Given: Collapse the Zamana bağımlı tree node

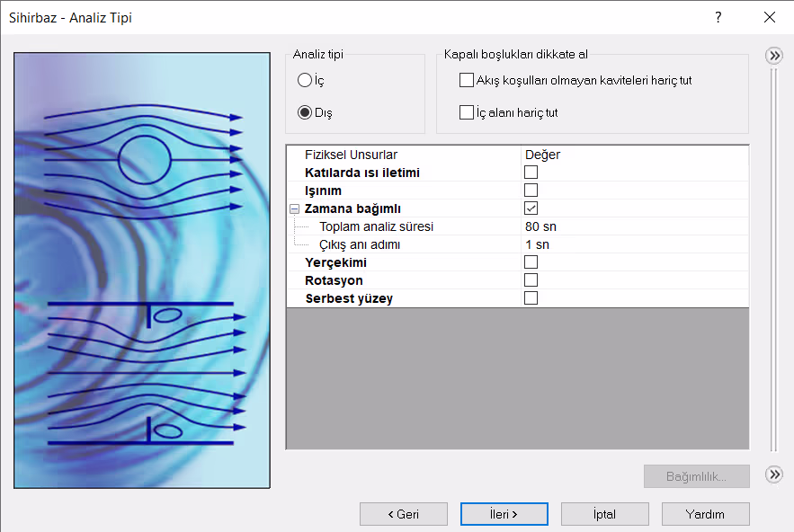Looking at the screenshot, I should pos(294,208).
